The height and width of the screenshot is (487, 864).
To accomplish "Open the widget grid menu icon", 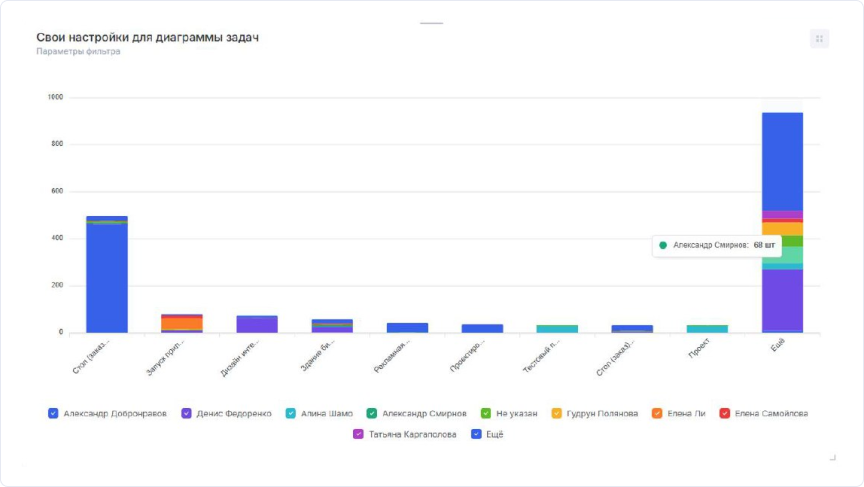I will 819,39.
